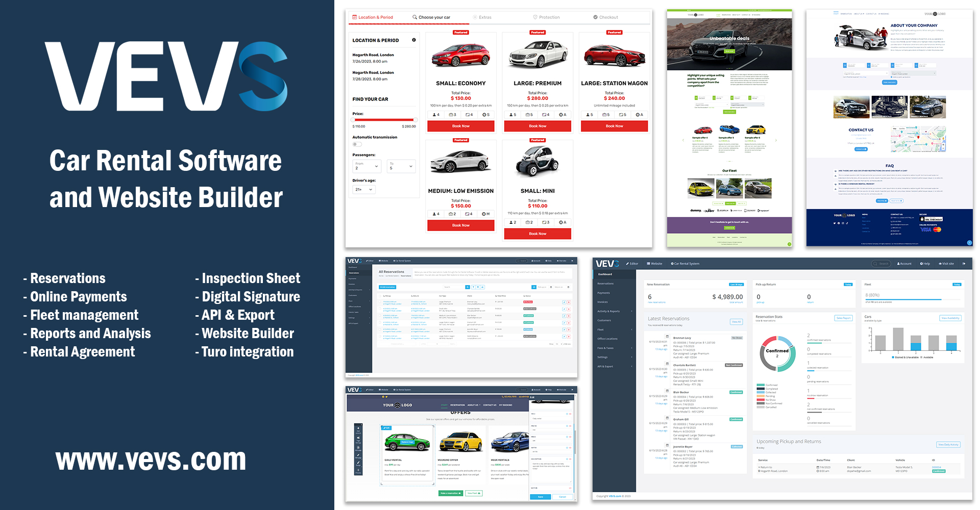This screenshot has height=510, width=980.
Task: Toggle eye visibility for Price field in Edit panel
Action: point(570,437)
